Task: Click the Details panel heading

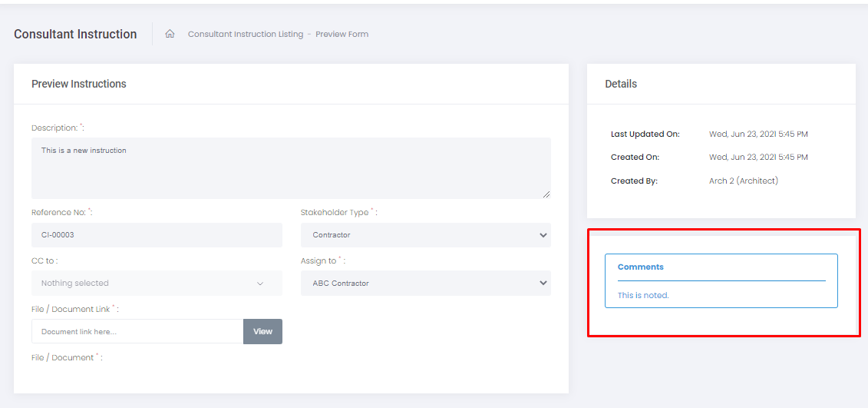Action: [x=620, y=84]
